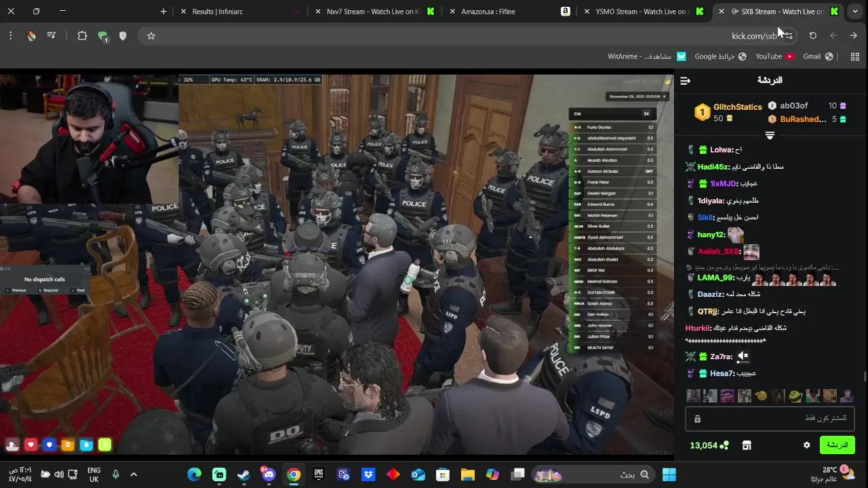Click username Za7ra in chat
This screenshot has height=488, width=868.
click(x=721, y=357)
